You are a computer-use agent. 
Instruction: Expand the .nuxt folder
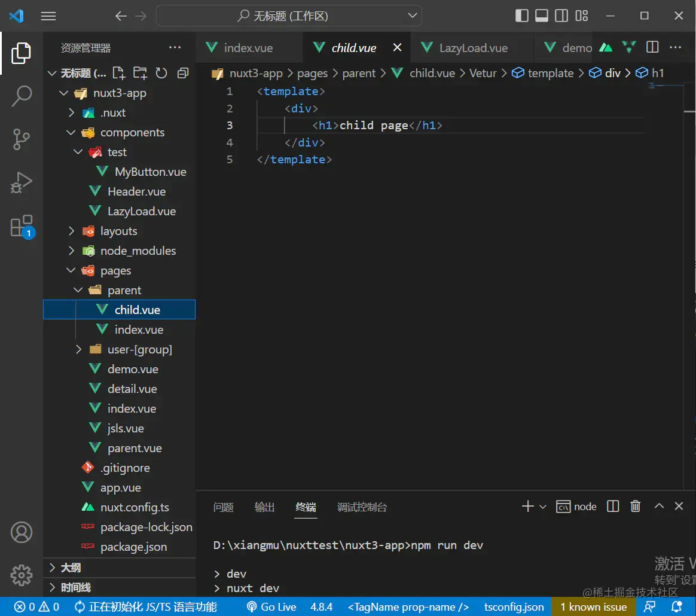coord(71,112)
